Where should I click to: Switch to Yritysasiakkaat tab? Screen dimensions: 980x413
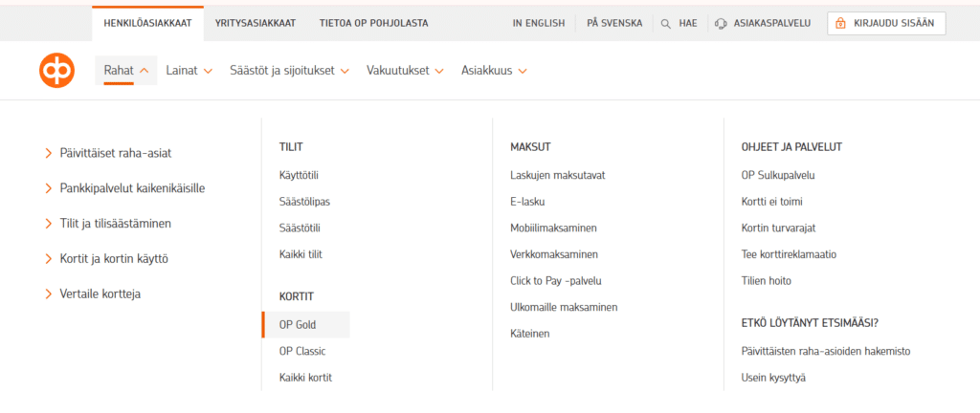(x=256, y=23)
